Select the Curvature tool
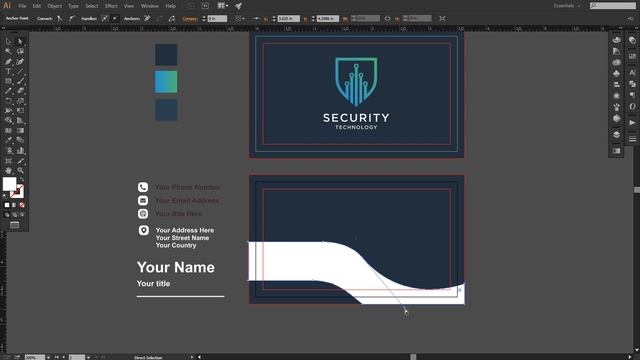This screenshot has width=640, height=360. (x=20, y=62)
